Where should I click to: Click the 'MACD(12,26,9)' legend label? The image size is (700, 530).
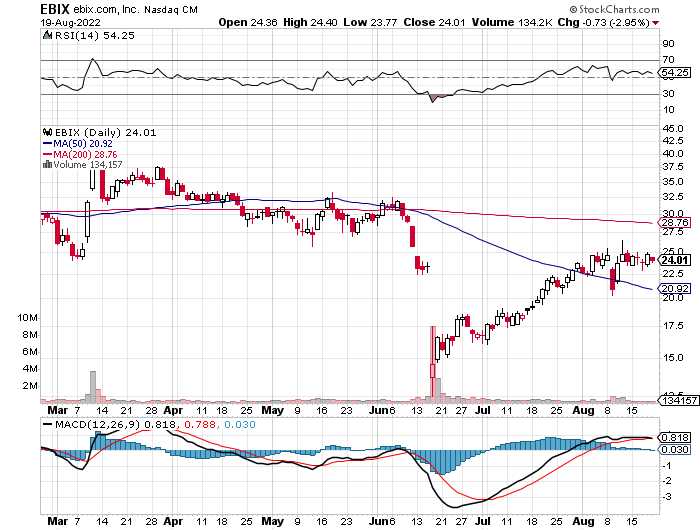pos(97,424)
